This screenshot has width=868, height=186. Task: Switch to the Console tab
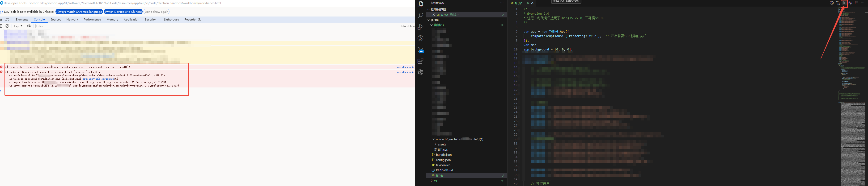pyautogui.click(x=39, y=20)
